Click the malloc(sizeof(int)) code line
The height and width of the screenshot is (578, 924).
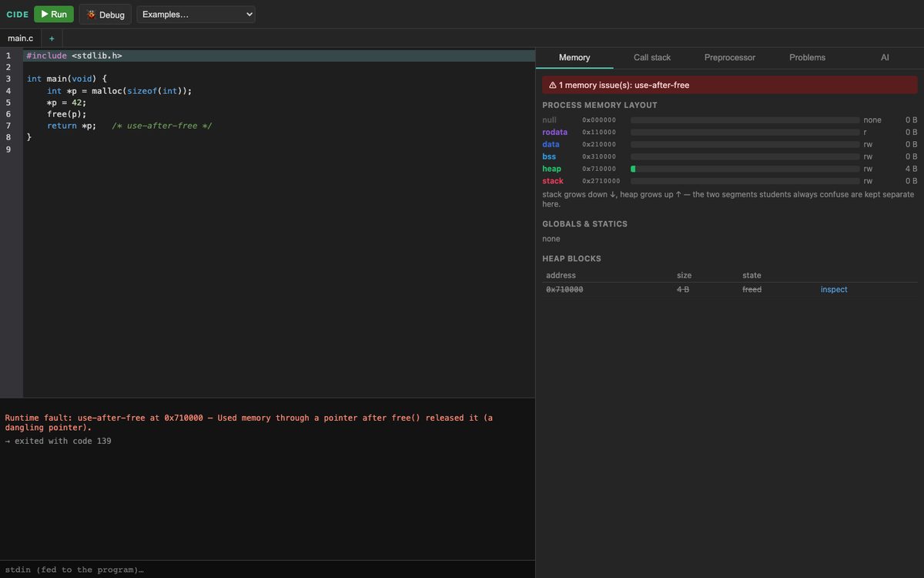119,91
